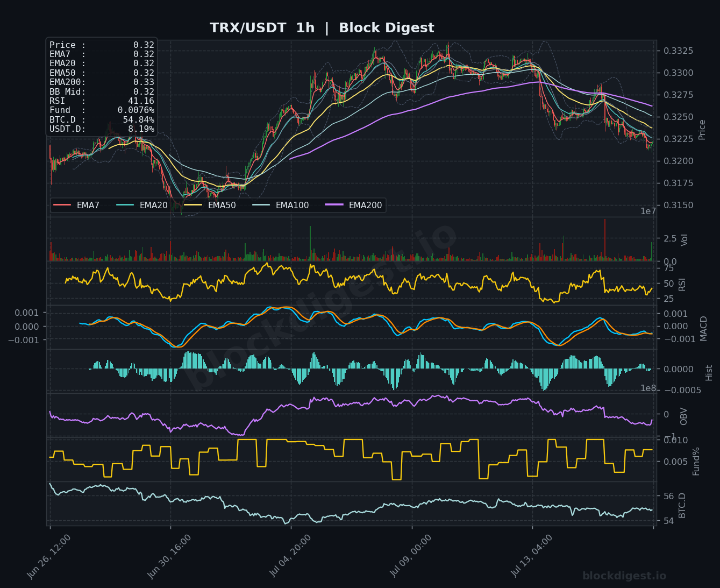Click the BTC.D axis title

point(682,505)
